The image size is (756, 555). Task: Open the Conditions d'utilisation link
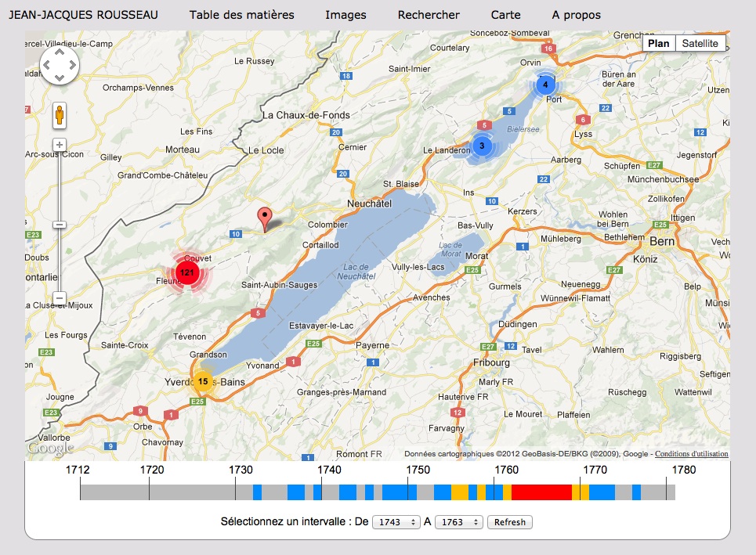pos(691,454)
